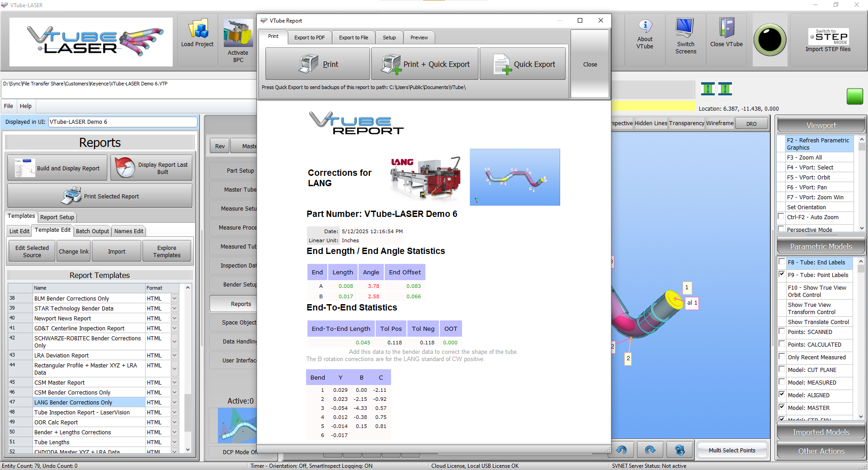Click Multi Select Points button
Screen dimensions: 868x470
click(x=732, y=450)
